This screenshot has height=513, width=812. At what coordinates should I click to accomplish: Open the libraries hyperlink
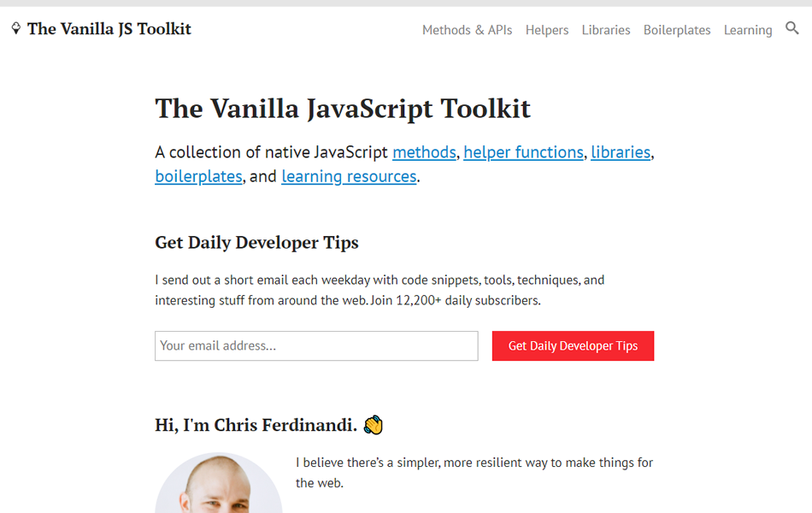click(x=621, y=152)
